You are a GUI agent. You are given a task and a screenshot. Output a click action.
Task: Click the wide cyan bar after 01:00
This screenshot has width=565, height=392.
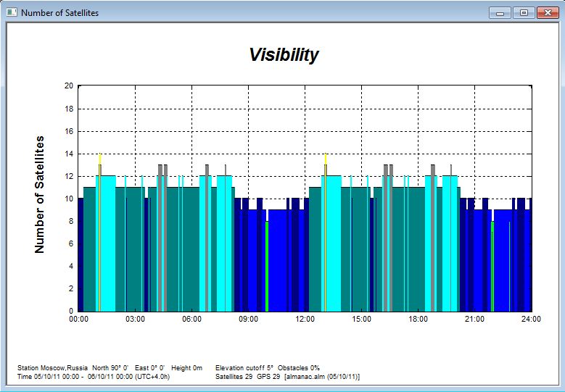point(108,243)
